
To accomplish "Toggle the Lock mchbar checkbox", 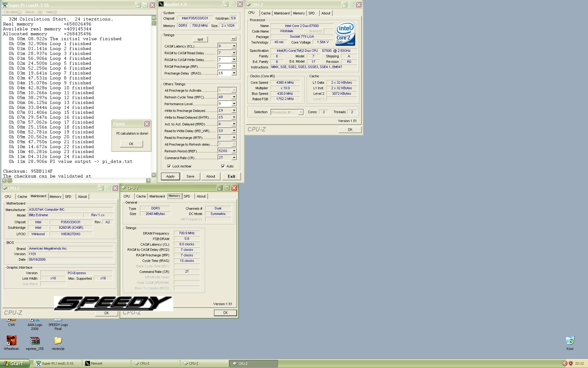I will coord(169,166).
